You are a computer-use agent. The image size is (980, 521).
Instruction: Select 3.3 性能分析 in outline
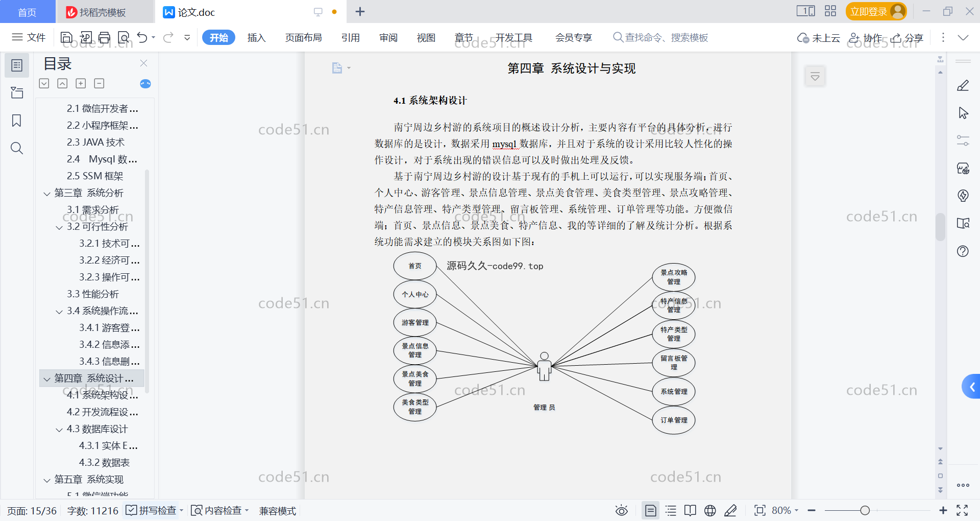point(92,294)
